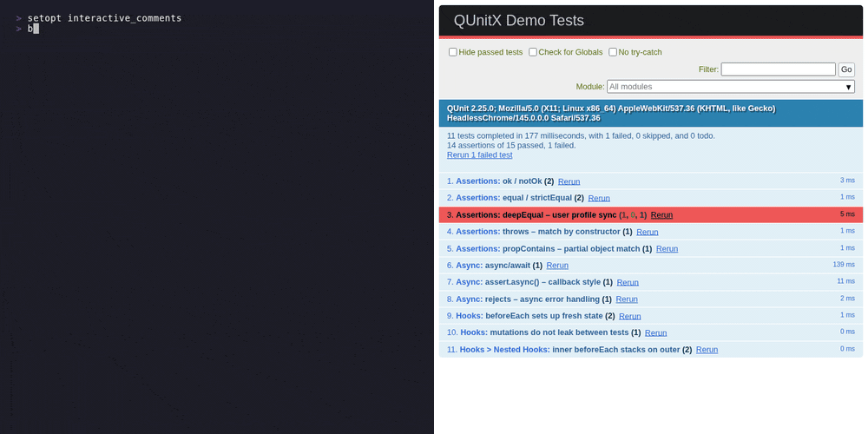Rerun test 6 async/await
Image resolution: width=868 pixels, height=434 pixels.
(x=557, y=266)
